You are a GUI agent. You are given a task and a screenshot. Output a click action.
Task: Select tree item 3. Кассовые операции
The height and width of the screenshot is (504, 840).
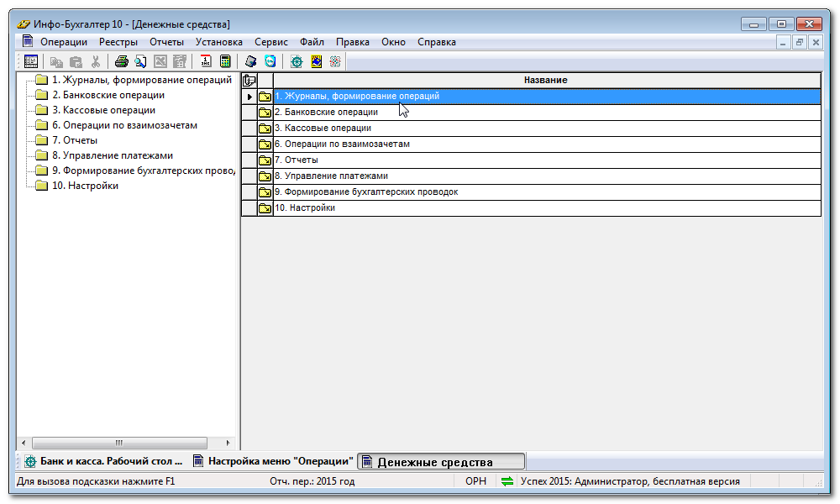104,110
